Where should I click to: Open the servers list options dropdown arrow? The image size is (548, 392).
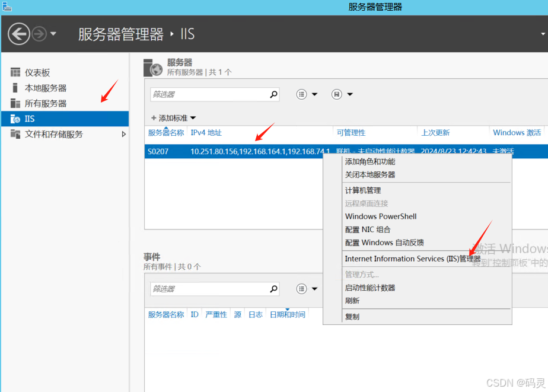[x=314, y=94]
